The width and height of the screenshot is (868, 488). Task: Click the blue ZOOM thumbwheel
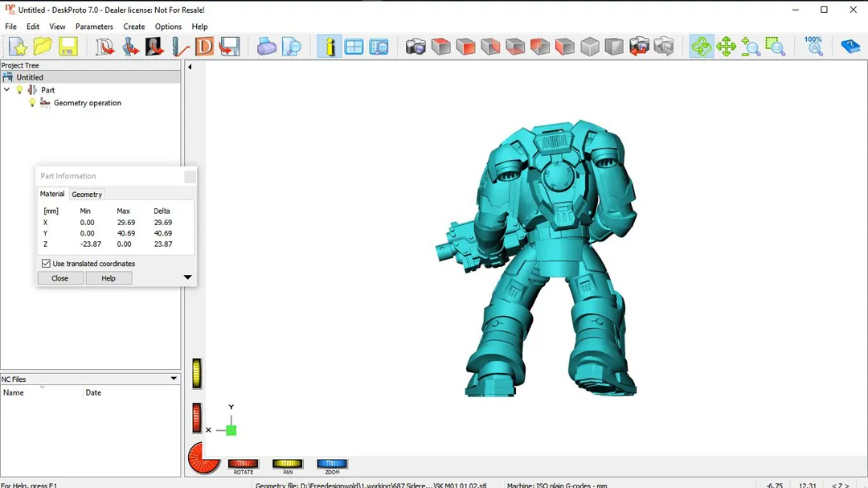(x=332, y=464)
